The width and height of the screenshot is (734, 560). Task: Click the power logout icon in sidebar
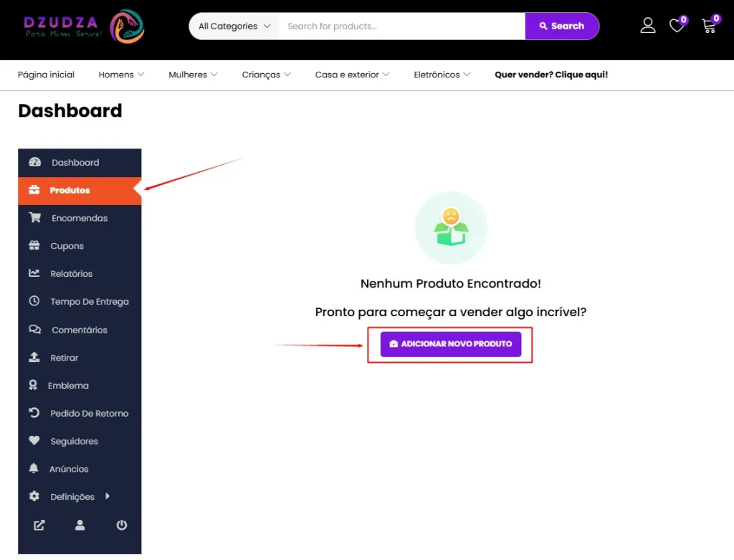[x=121, y=525]
